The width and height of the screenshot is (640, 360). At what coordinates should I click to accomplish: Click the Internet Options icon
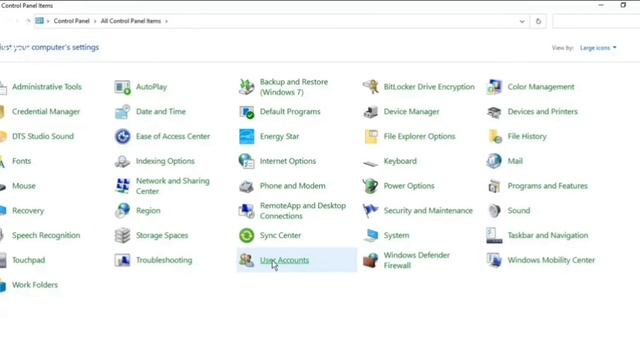point(247,161)
